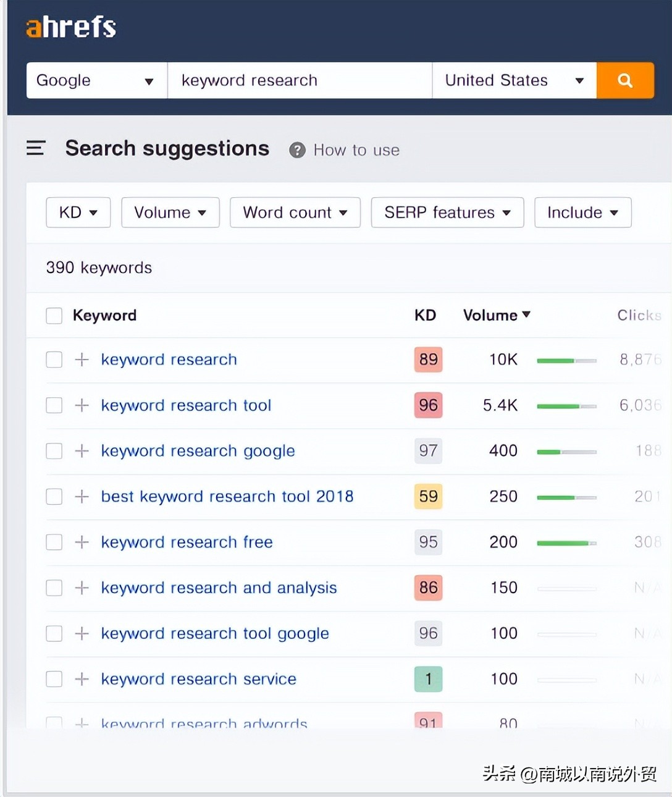Open 'keyword research and analysis' keyword link
The image size is (672, 797).
click(219, 588)
